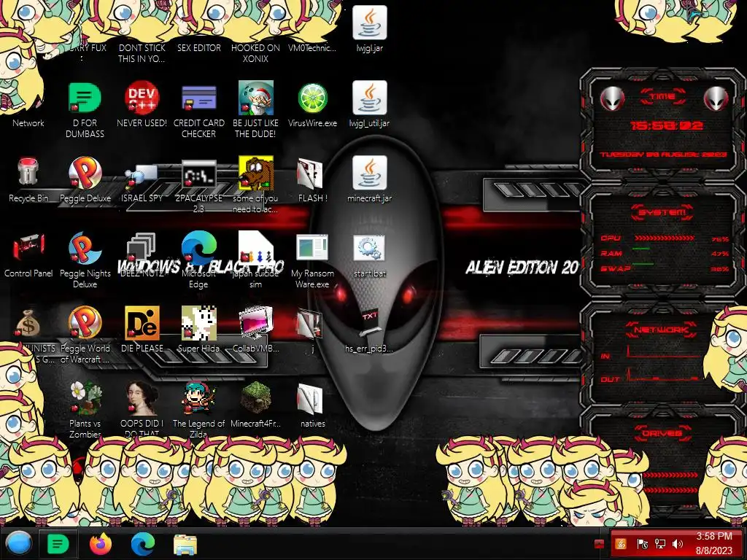Viewport: 747px width, 560px height.
Task: Click the network status tray icon
Action: point(659,544)
